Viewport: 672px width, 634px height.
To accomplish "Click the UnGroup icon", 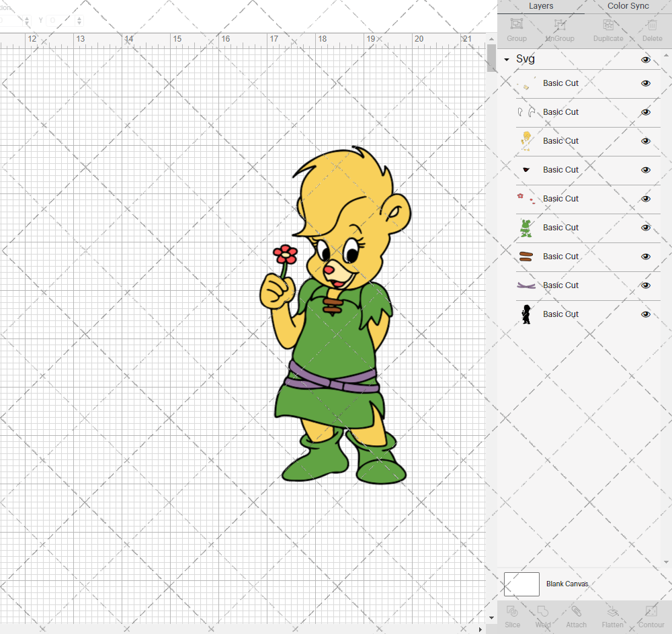I will click(x=559, y=24).
